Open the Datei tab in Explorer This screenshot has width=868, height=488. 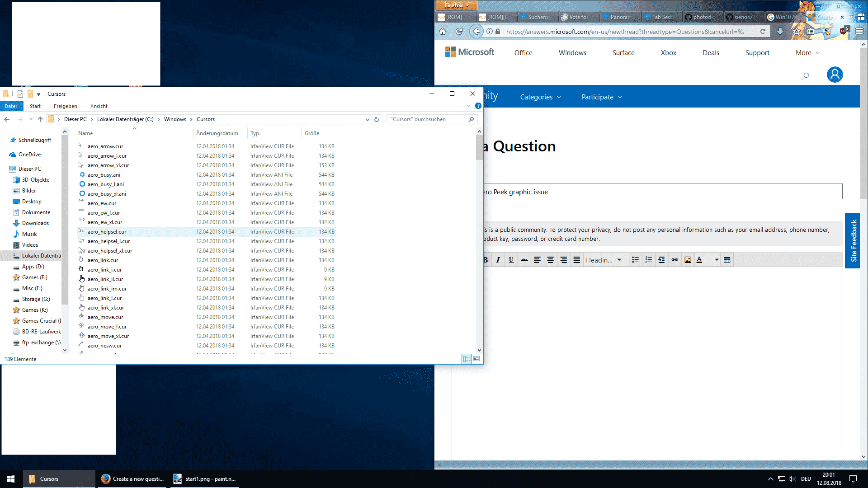click(11, 106)
